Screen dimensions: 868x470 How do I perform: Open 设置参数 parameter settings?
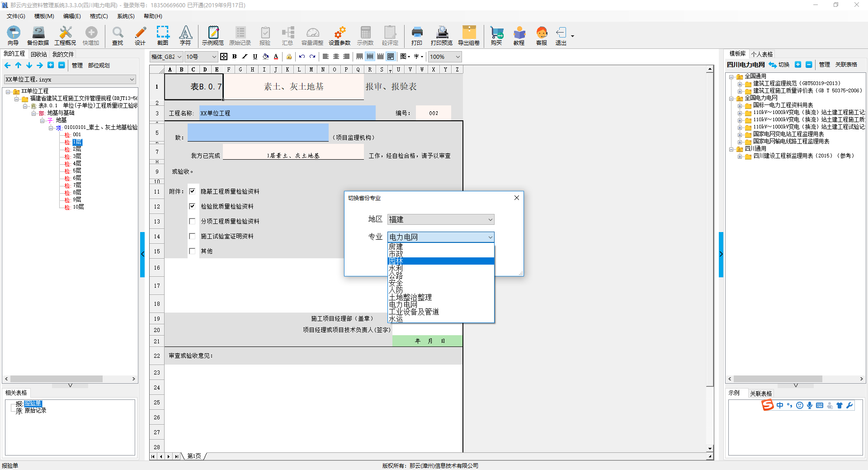[x=340, y=36]
